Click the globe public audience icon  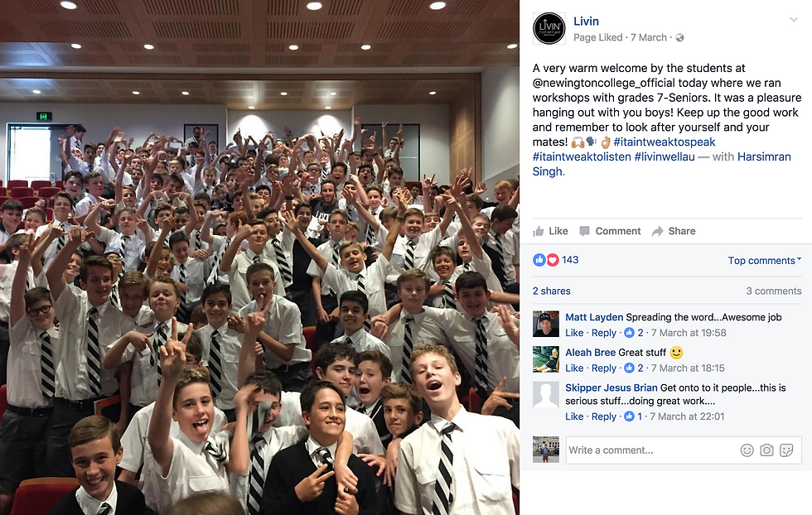coord(680,38)
